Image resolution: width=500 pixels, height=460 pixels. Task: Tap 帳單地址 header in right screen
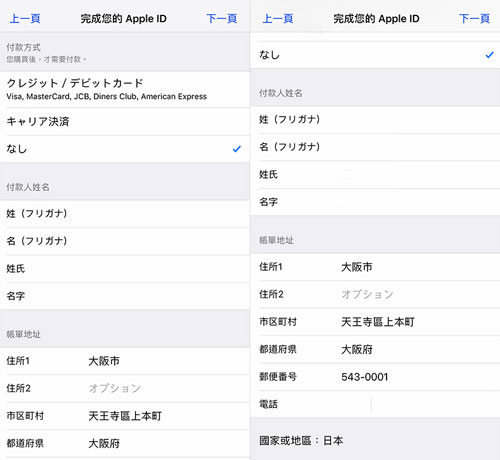[276, 240]
